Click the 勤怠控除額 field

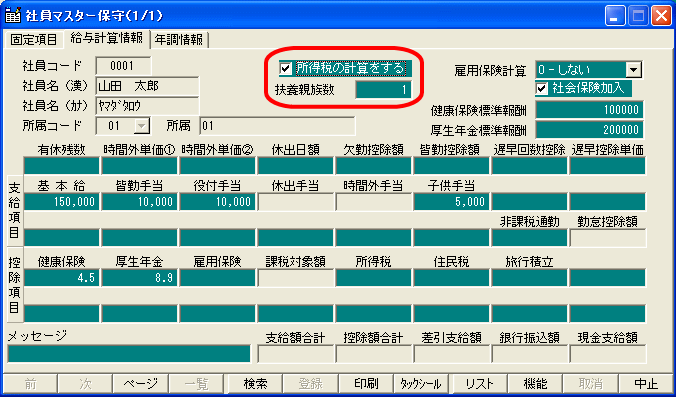[607, 238]
